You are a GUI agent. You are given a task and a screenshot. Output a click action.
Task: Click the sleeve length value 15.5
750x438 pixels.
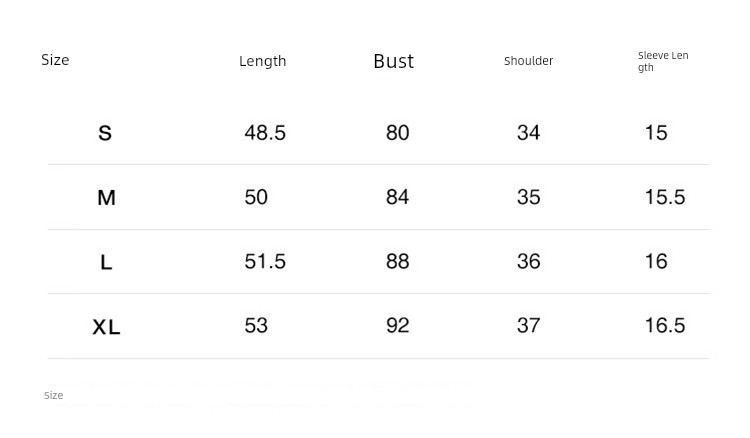click(664, 197)
